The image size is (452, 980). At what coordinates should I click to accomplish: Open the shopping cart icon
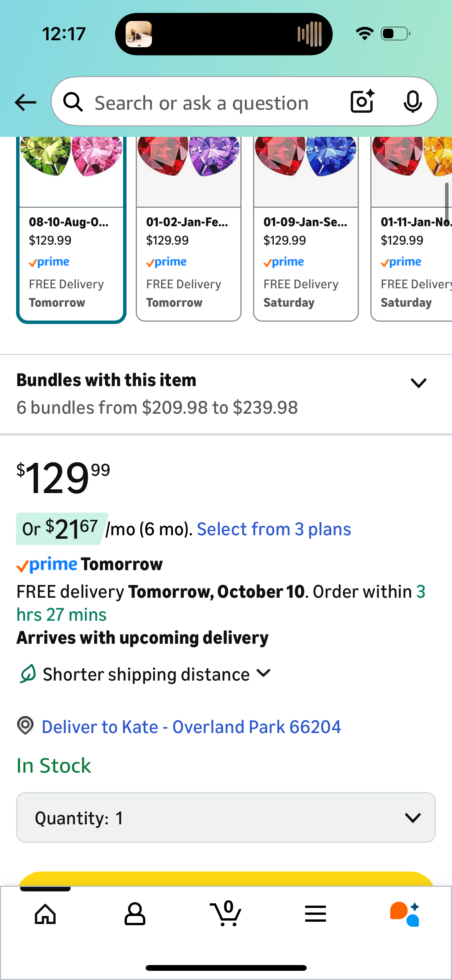coord(226,914)
